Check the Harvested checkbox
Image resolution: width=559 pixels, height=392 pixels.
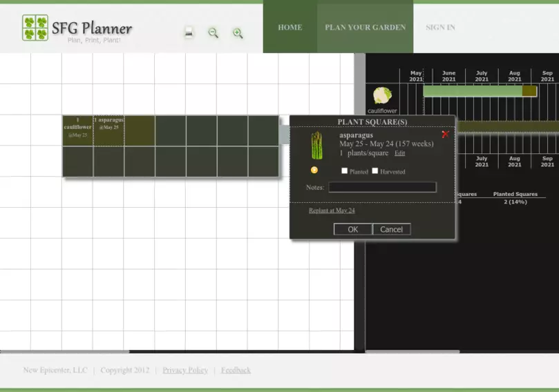pos(375,171)
